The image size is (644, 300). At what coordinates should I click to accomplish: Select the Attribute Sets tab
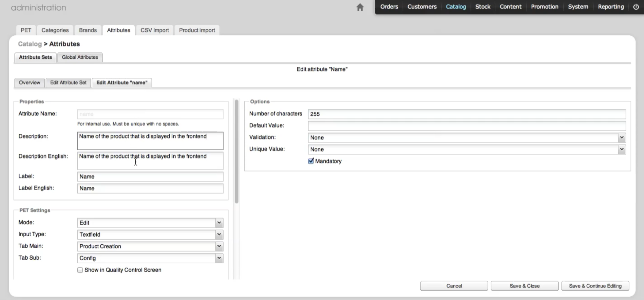point(35,57)
